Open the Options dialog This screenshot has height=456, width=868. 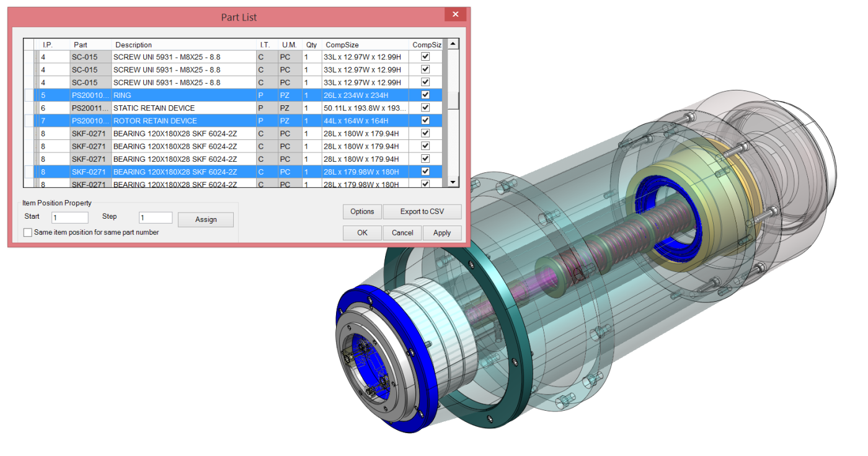pos(361,211)
